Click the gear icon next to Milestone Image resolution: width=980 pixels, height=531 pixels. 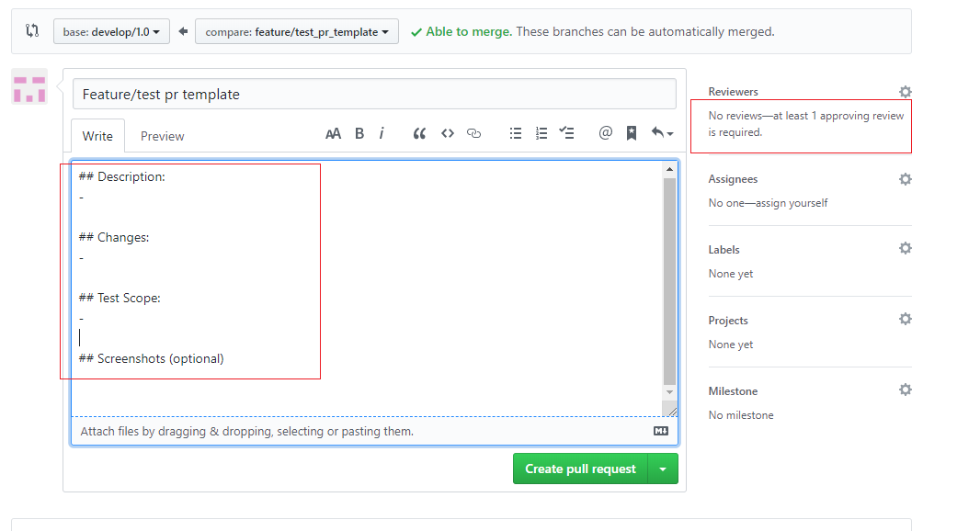pos(905,390)
